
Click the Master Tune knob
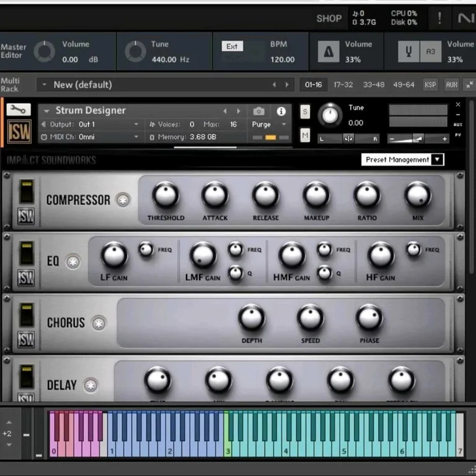pyautogui.click(x=135, y=51)
